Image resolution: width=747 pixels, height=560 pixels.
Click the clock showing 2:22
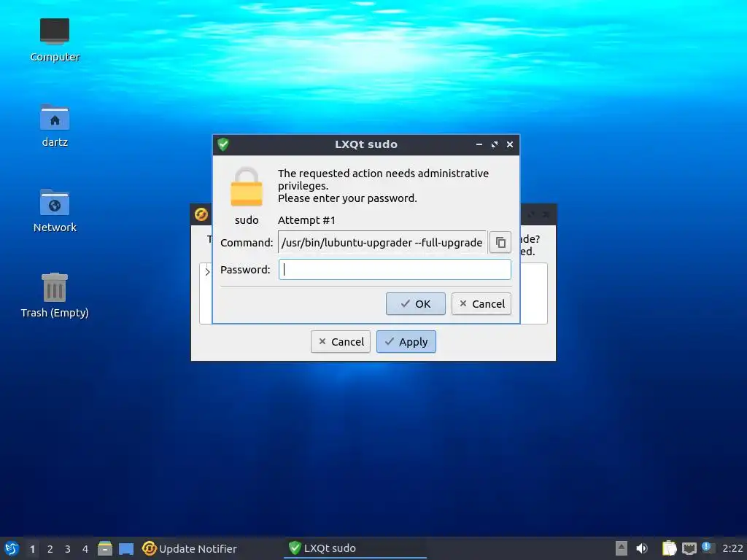(732, 548)
